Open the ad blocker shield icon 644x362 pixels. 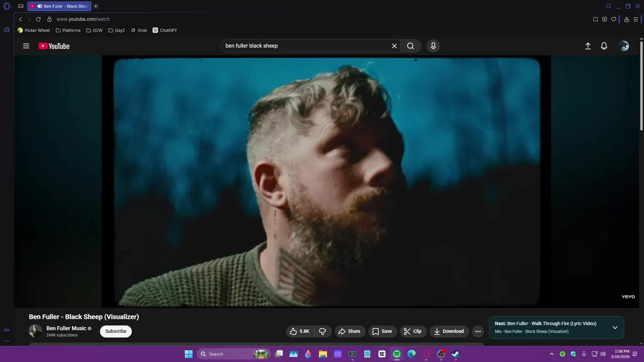pyautogui.click(x=604, y=19)
